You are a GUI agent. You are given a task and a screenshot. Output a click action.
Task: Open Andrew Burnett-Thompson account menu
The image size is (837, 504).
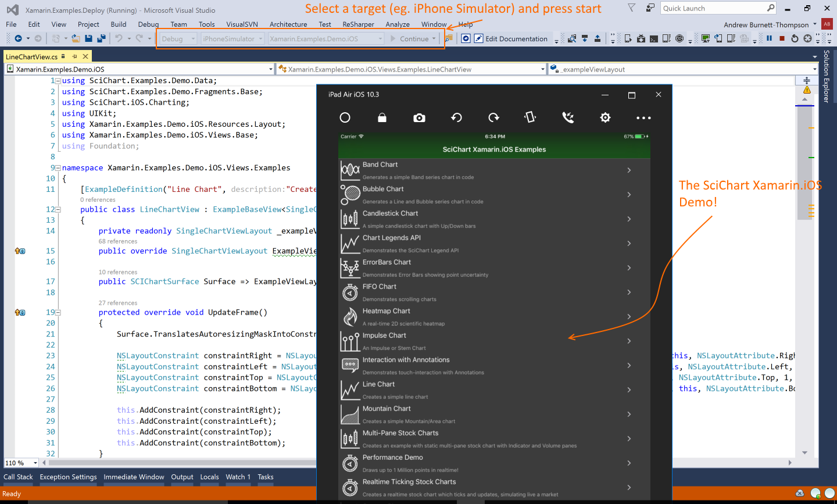coord(770,24)
